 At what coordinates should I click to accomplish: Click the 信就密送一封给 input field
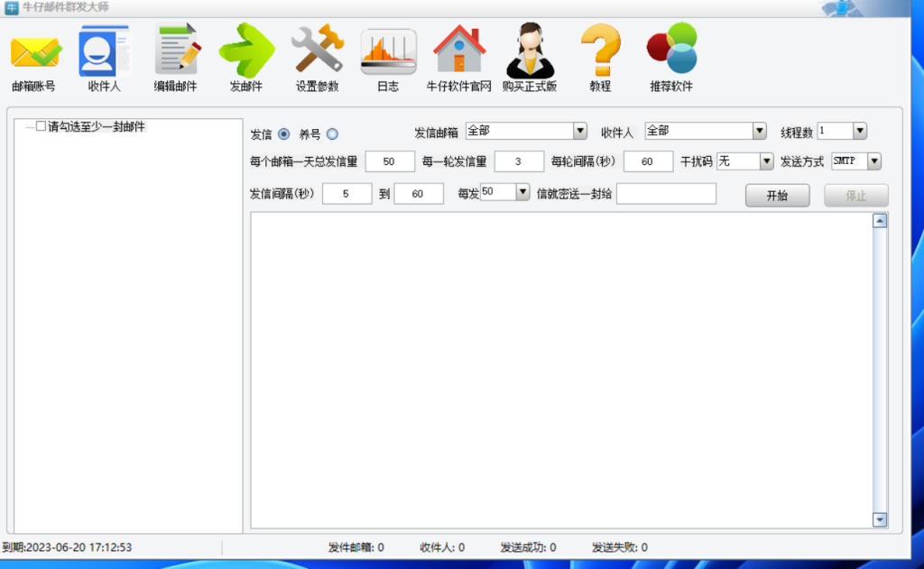[x=666, y=194]
